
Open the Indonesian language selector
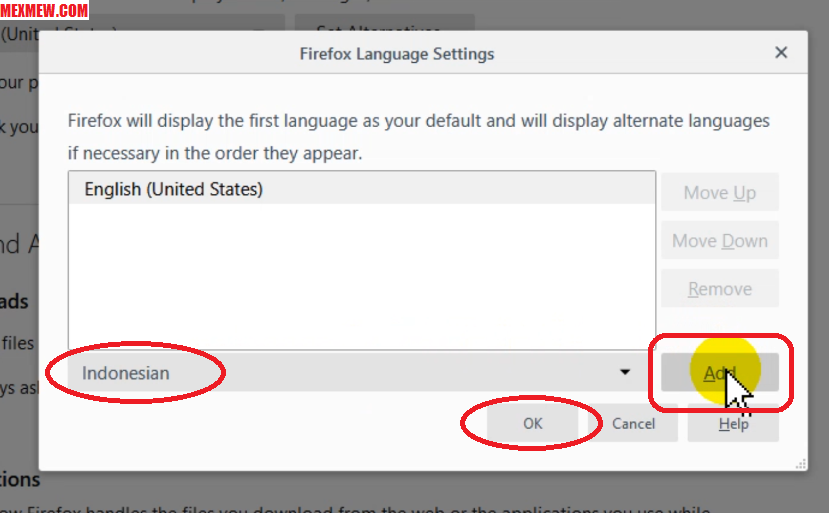(350, 373)
